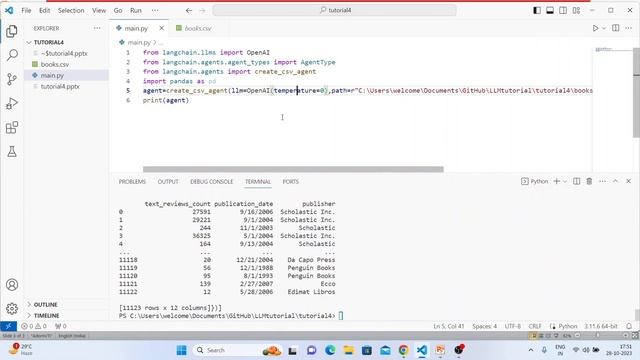
Task: Click Ln 5, Col 41 status item
Action: click(449, 326)
